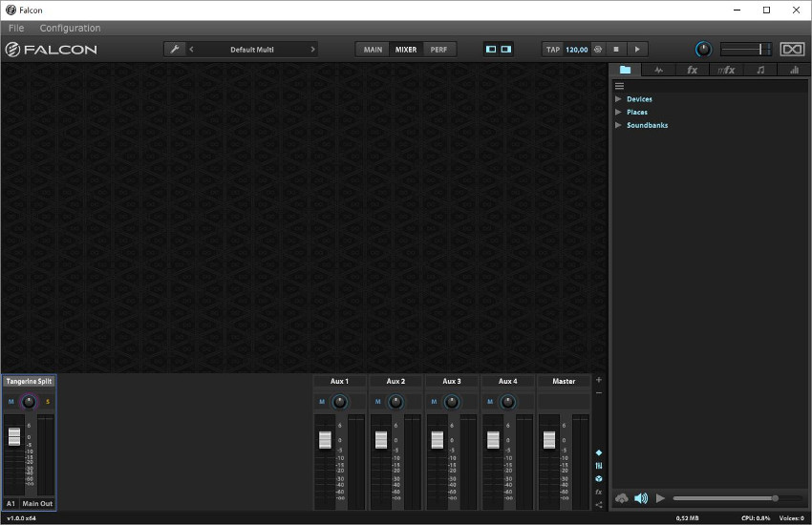Toggle preview auto-play speaker icon

point(641,498)
